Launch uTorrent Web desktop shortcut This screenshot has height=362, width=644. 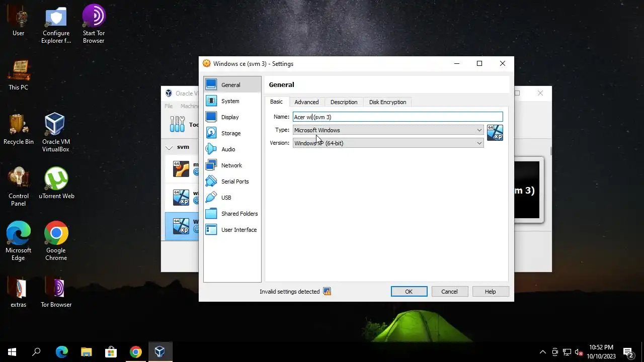pos(56,184)
